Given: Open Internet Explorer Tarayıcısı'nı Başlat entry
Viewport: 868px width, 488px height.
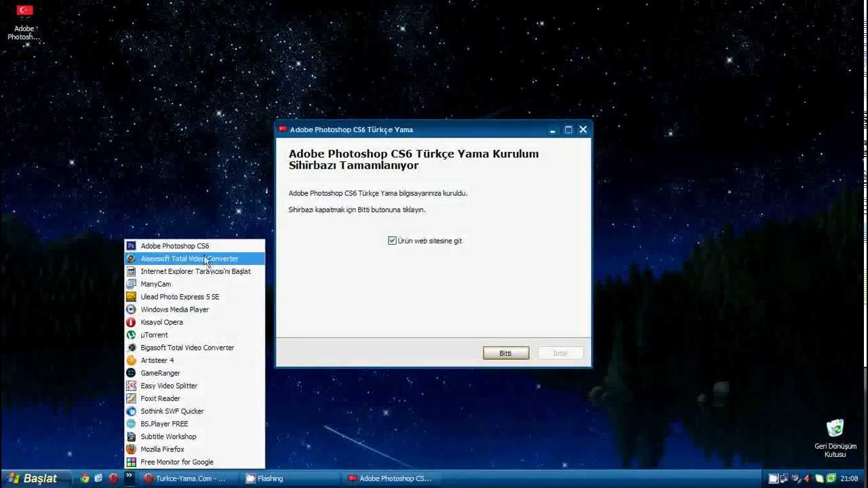Looking at the screenshot, I should [195, 272].
